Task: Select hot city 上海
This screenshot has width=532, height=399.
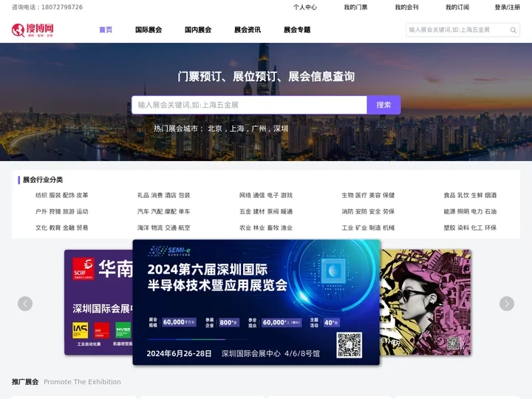Action: 237,129
